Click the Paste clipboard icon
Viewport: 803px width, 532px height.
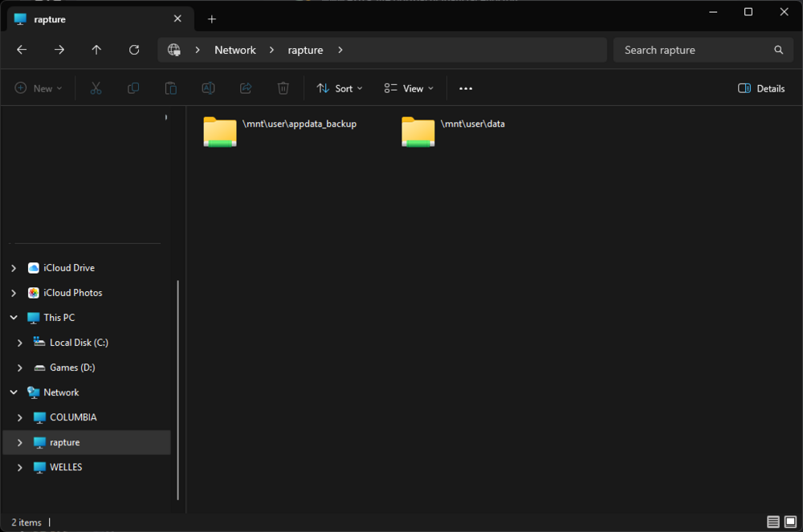coord(170,88)
